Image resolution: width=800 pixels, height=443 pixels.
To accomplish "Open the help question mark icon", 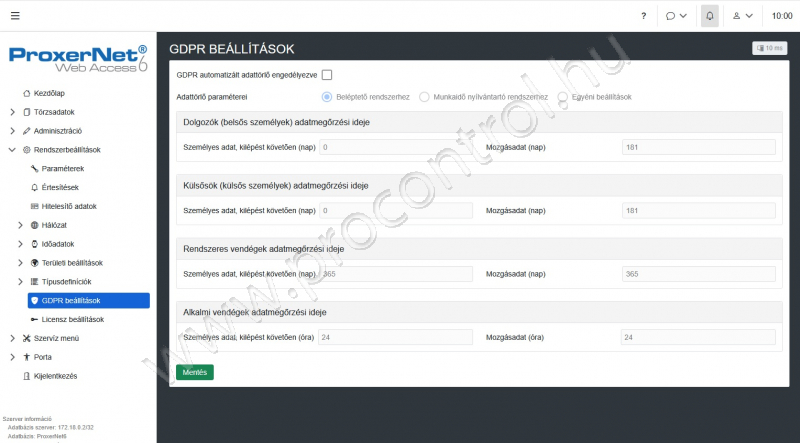I will [x=643, y=16].
